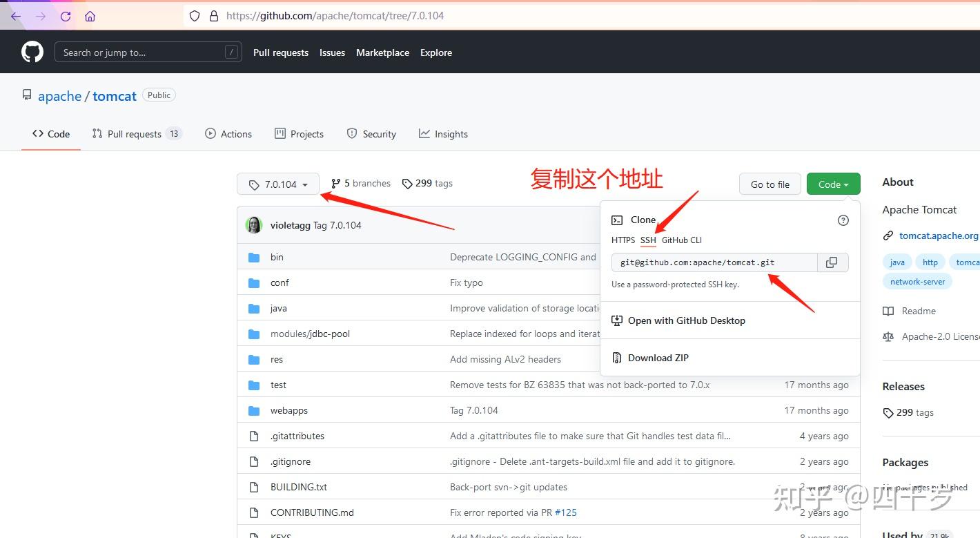
Task: Open the GitHub logo home link
Action: (32, 52)
